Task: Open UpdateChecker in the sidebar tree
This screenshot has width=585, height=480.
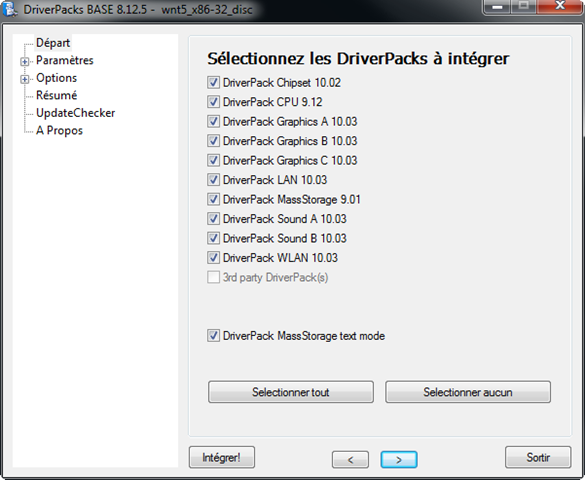Action: pyautogui.click(x=75, y=113)
